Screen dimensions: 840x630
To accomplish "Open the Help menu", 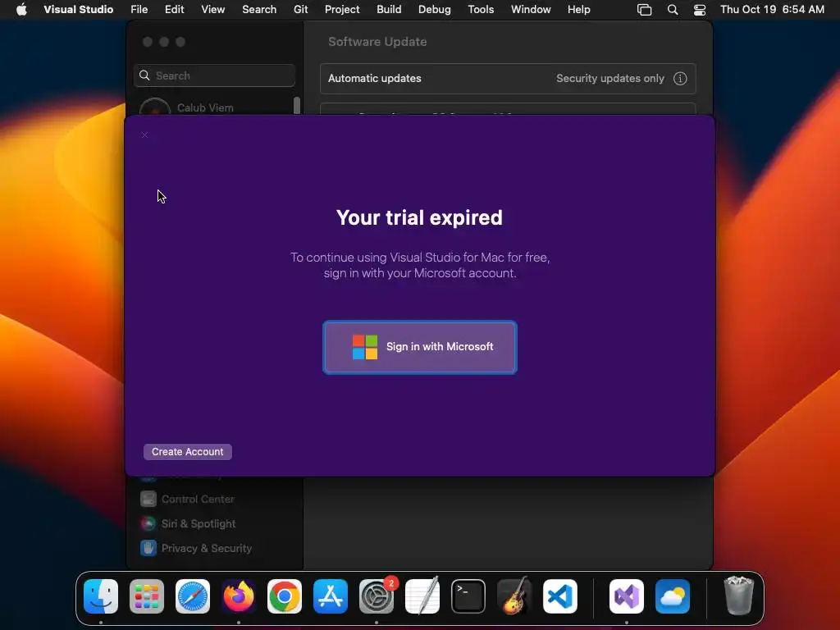I will (x=578, y=9).
